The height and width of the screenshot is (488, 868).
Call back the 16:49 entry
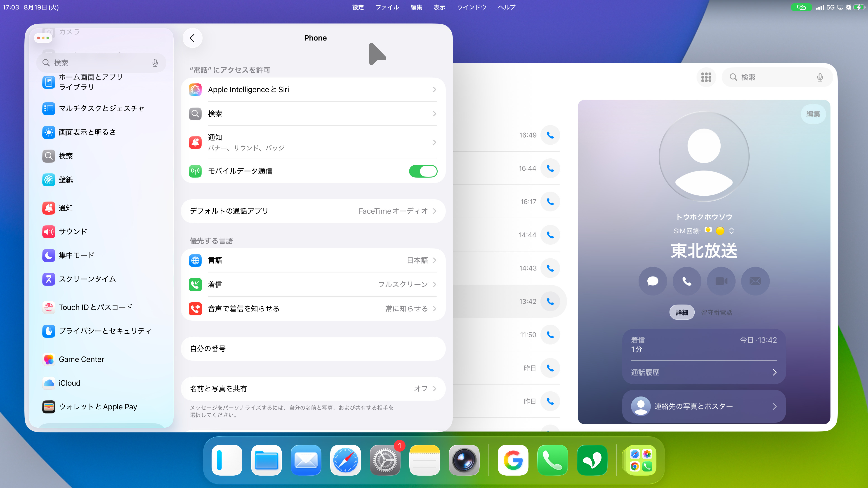click(550, 135)
